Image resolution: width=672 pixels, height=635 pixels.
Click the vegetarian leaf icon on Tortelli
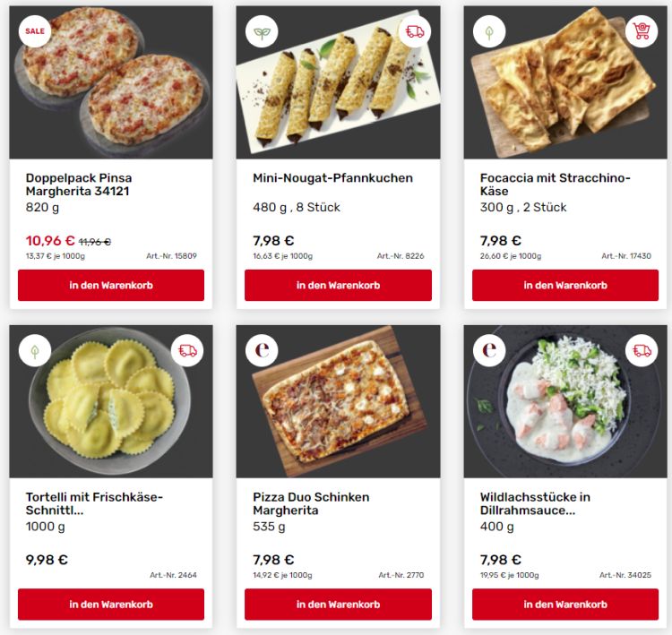34,350
